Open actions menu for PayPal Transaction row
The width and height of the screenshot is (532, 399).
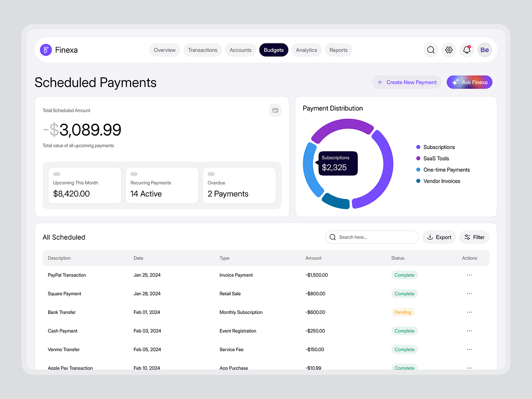pyautogui.click(x=469, y=275)
